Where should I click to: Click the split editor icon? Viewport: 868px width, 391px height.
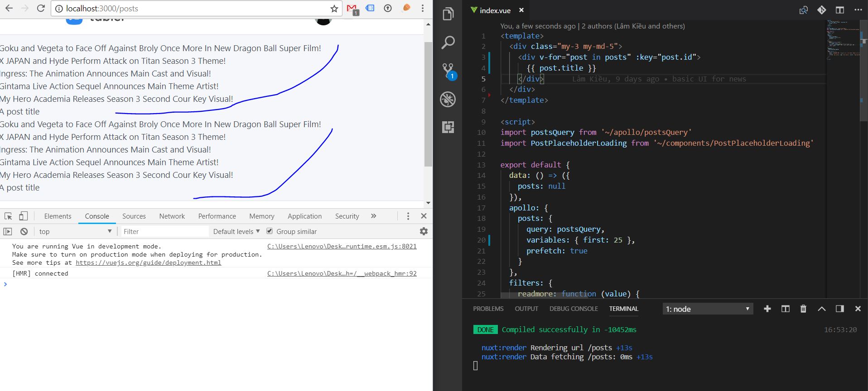(x=839, y=10)
